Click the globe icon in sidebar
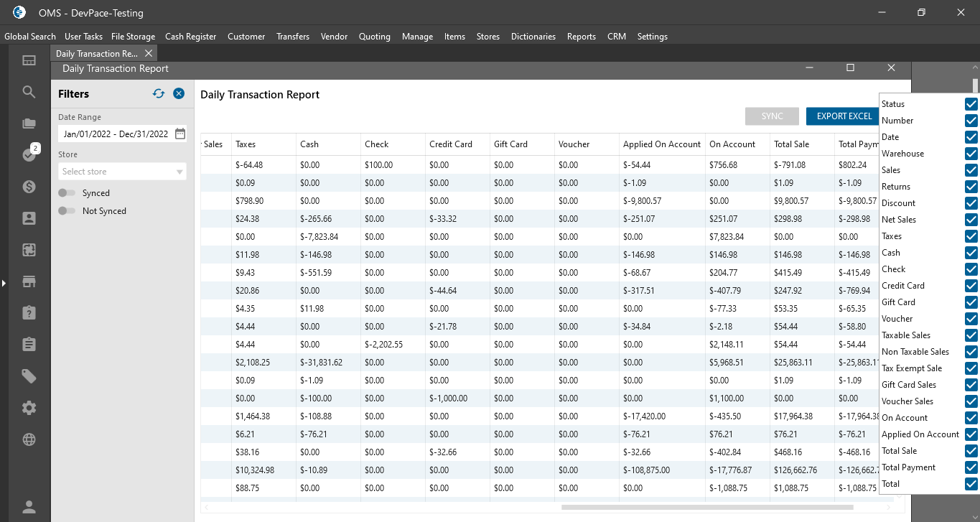Screen dimensions: 980x522 pos(29,439)
